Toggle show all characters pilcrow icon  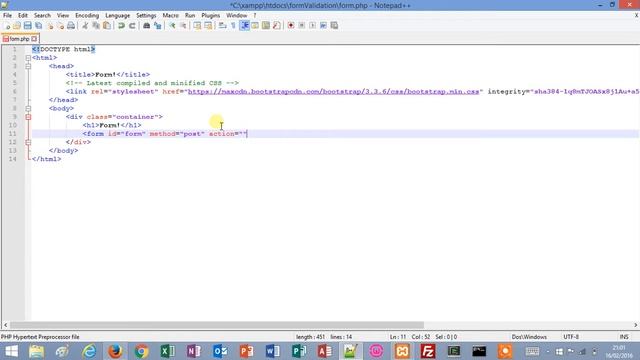[x=233, y=26]
